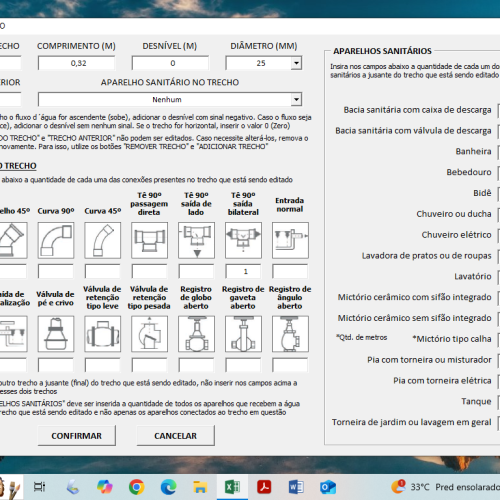
Task: Click the 'Mictório cerâmico com sifão integrado' label
Action: pos(414,297)
